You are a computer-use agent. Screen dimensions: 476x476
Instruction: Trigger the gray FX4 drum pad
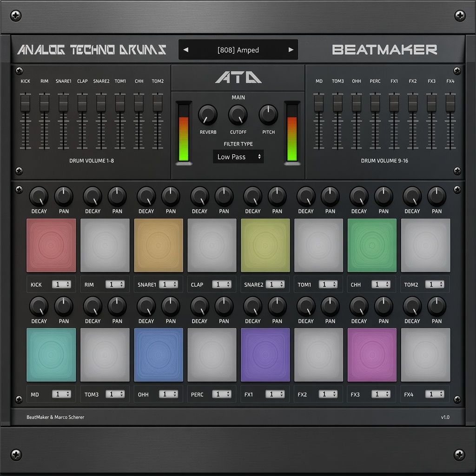click(426, 355)
